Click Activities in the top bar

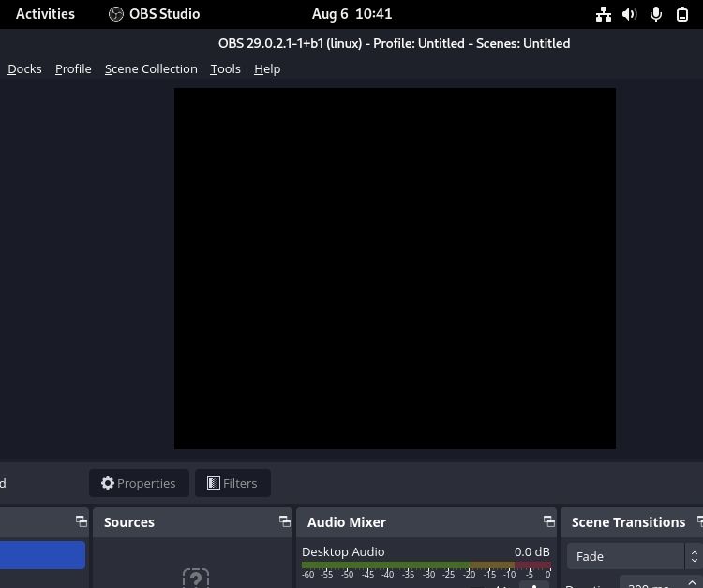tap(45, 14)
